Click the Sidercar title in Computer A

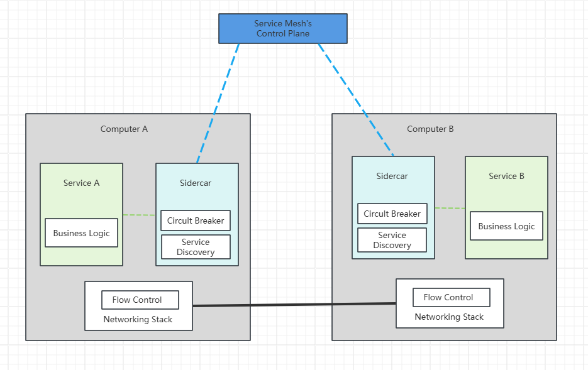click(196, 183)
